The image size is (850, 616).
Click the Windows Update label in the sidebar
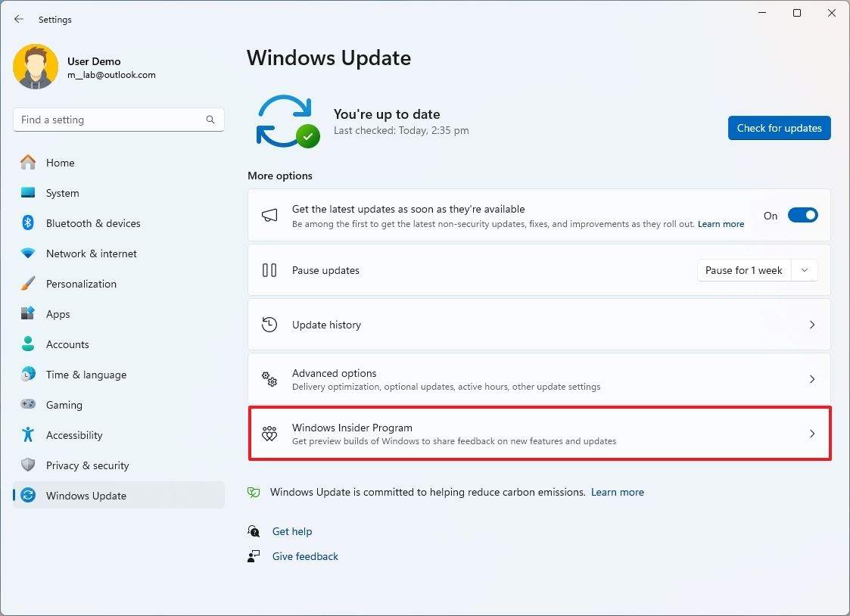[x=86, y=496]
